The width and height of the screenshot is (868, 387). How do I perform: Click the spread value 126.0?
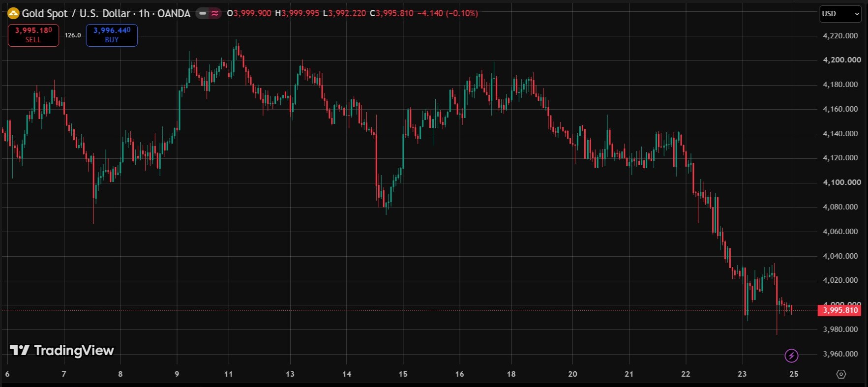click(x=73, y=35)
